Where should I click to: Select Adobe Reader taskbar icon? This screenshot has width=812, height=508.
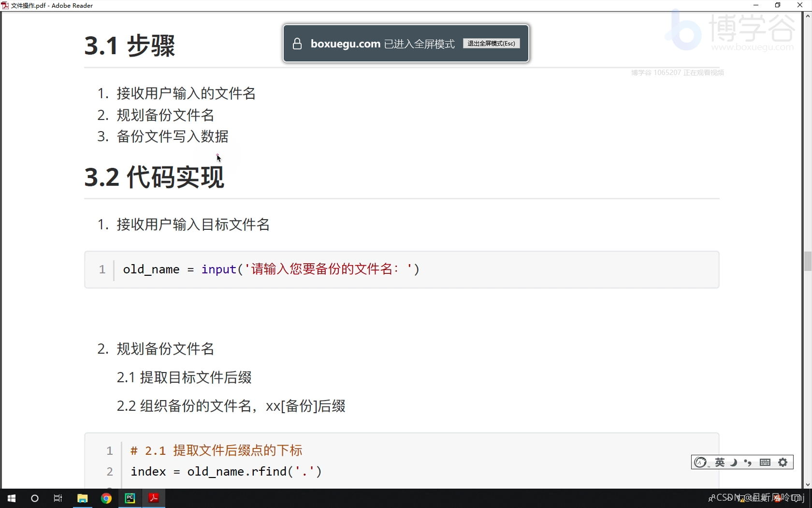154,498
